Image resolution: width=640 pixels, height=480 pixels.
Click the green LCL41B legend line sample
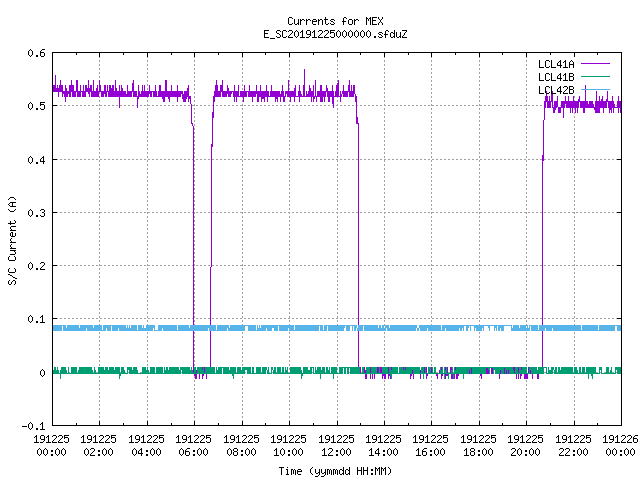pos(595,76)
